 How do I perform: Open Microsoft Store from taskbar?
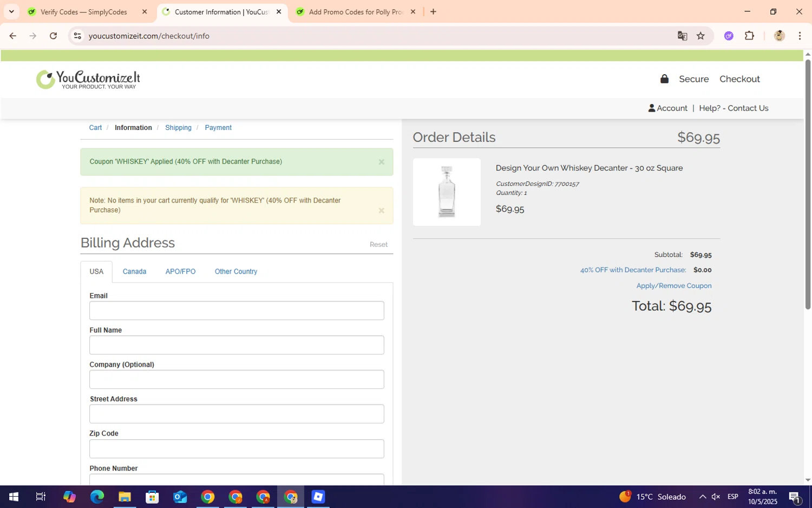click(x=152, y=497)
